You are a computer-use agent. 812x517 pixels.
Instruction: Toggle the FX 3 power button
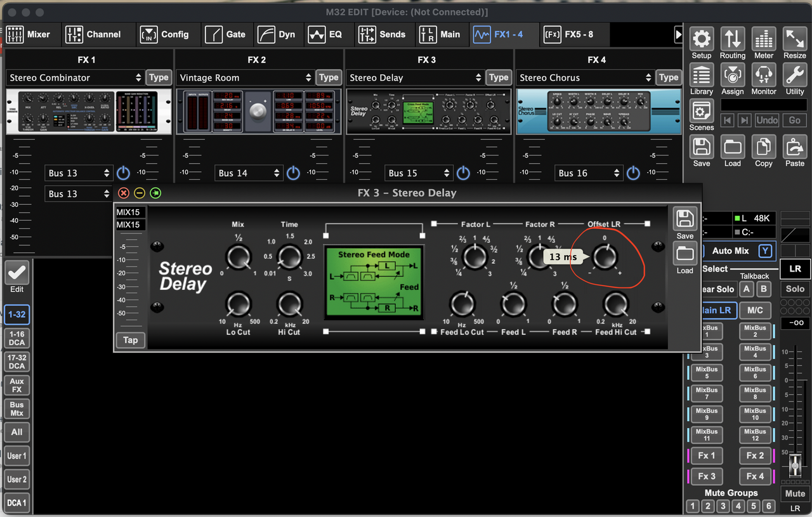click(x=464, y=173)
